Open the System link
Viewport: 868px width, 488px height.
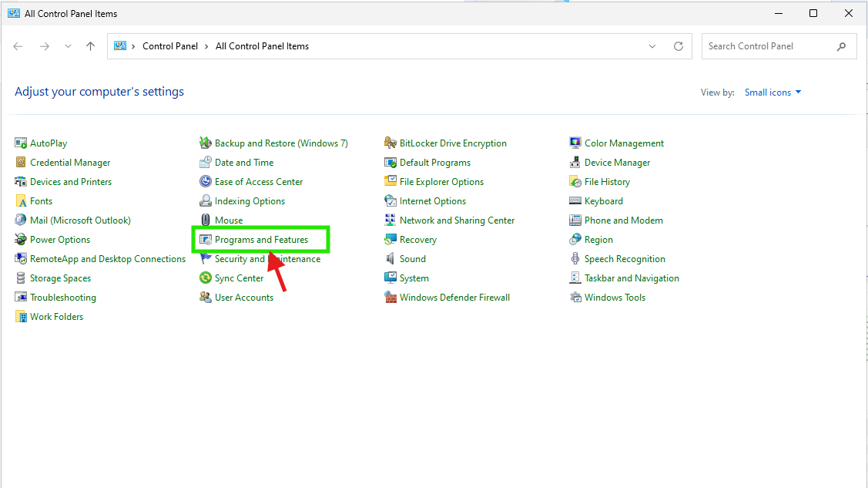[414, 278]
